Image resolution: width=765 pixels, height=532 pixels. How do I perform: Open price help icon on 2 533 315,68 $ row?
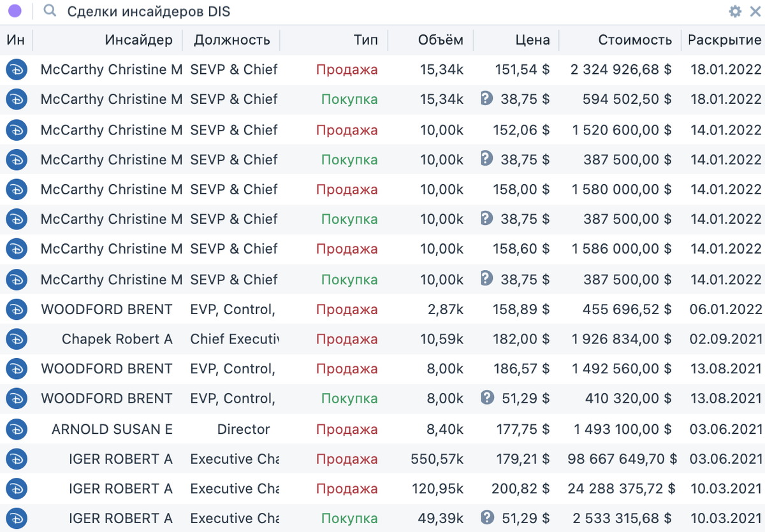pyautogui.click(x=487, y=517)
